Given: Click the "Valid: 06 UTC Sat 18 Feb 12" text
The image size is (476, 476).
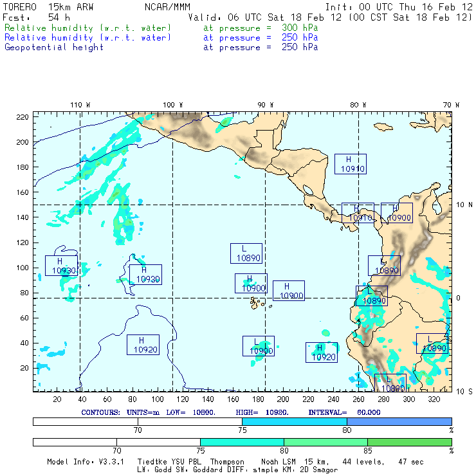Looking at the screenshot, I should coord(265,17).
